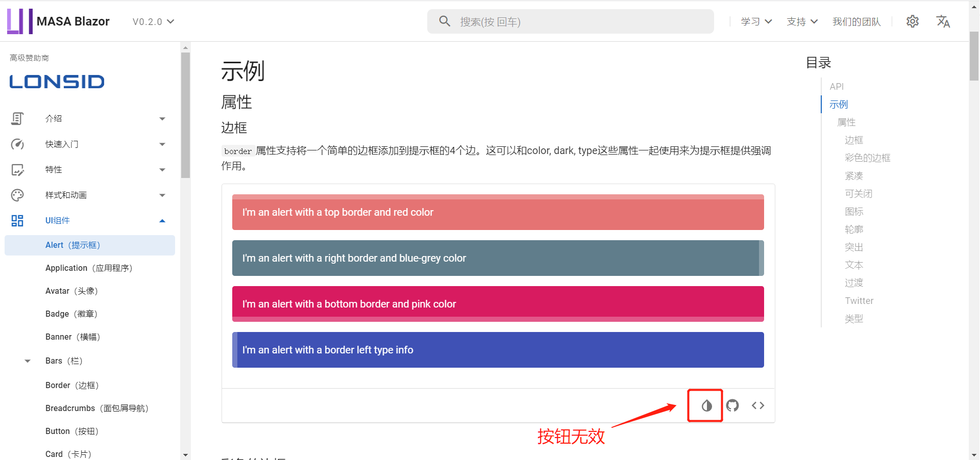980x460 pixels.
Task: Open Twitter entry in the 目录 panel
Action: 859,300
